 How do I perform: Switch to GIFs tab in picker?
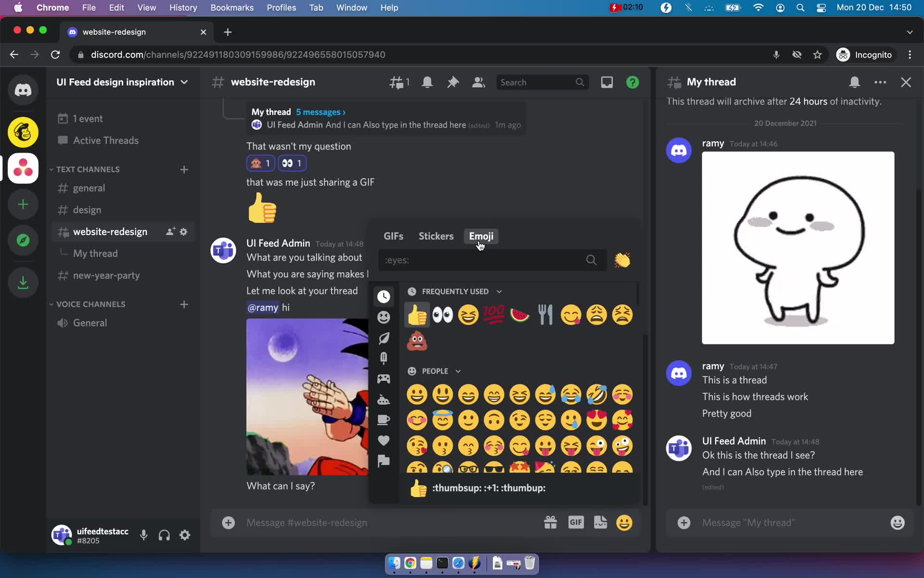click(393, 236)
